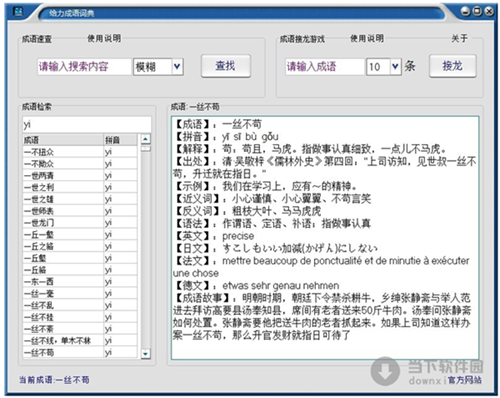Focus the 成语检索 field containing yi
Viewport: 500px width, 398px height.
pos(87,125)
